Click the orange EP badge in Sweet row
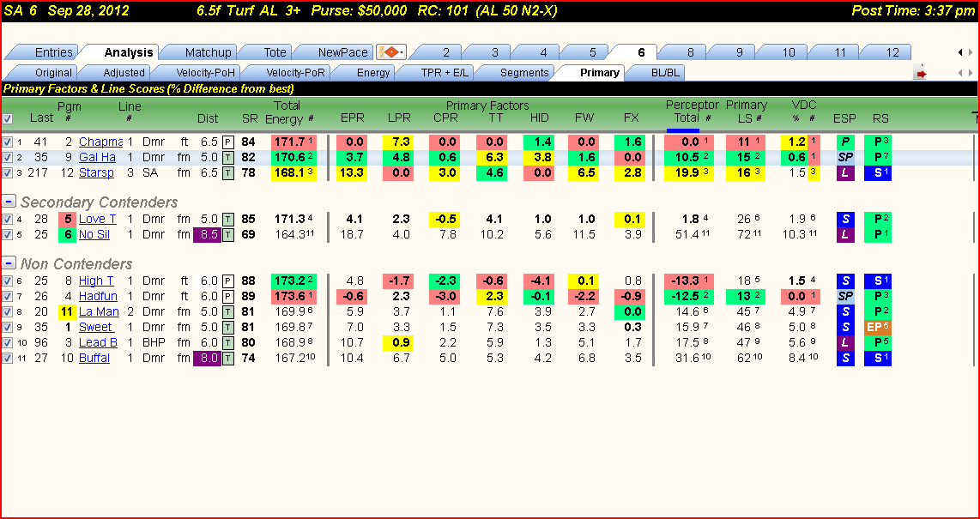Screen dimensions: 980x519 (x=878, y=327)
